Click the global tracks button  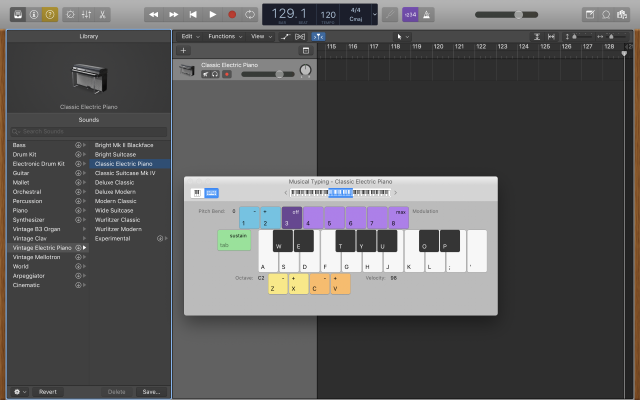(306, 51)
